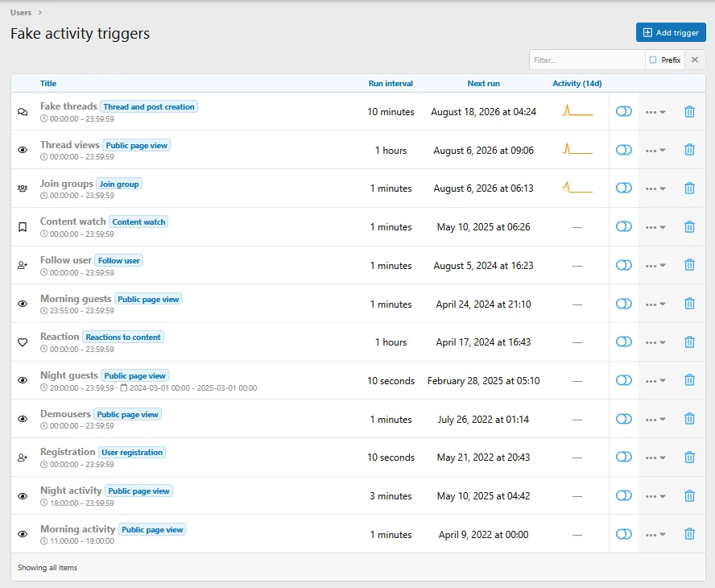This screenshot has width=715, height=588.
Task: Delete the Join groups trigger
Action: click(689, 188)
